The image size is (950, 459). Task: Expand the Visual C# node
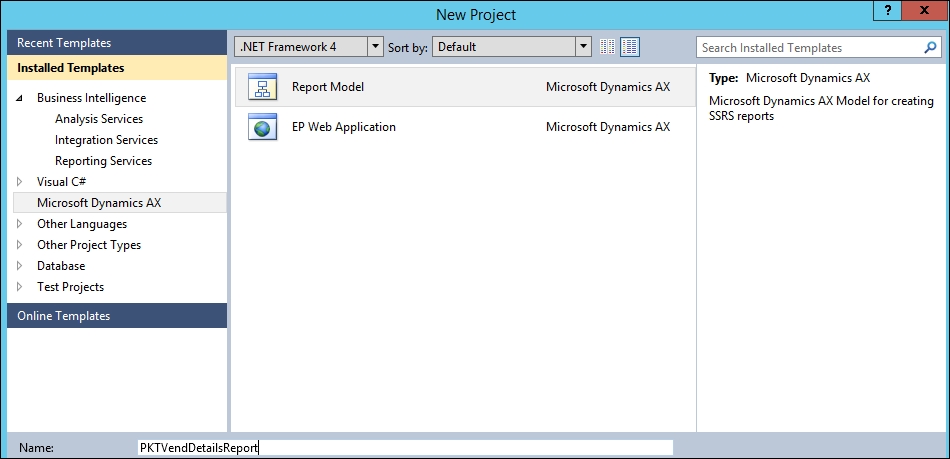(x=20, y=182)
